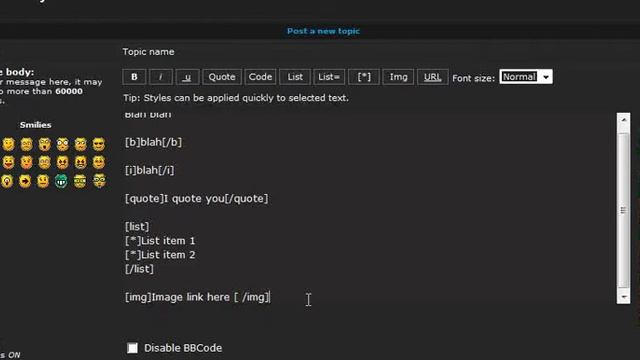The height and width of the screenshot is (360, 640).
Task: Open the Font size Normal dropdown
Action: click(x=526, y=77)
